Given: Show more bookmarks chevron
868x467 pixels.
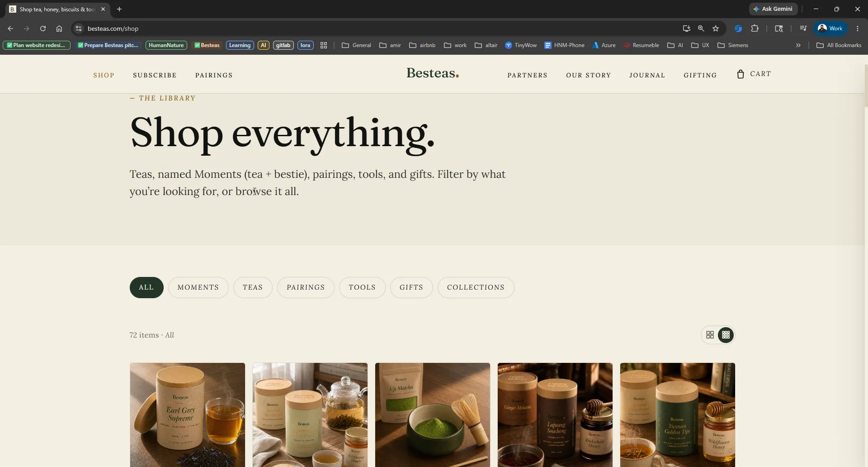Looking at the screenshot, I should [x=798, y=45].
